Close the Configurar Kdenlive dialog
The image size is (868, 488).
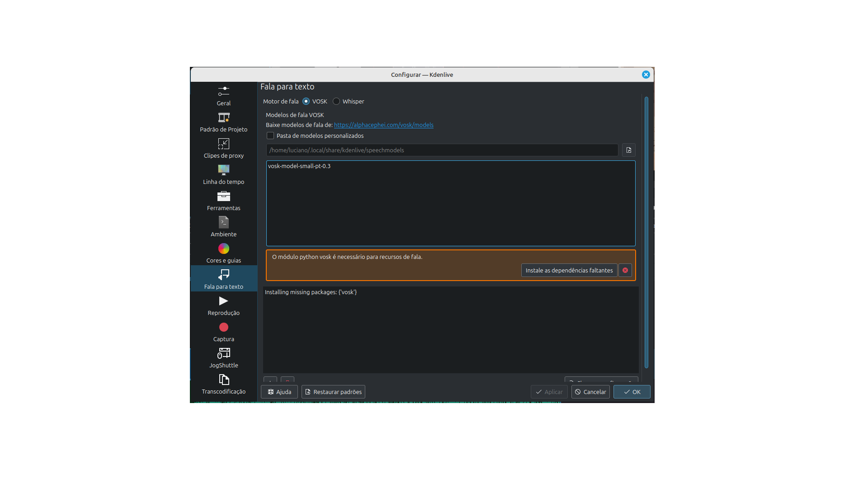646,75
